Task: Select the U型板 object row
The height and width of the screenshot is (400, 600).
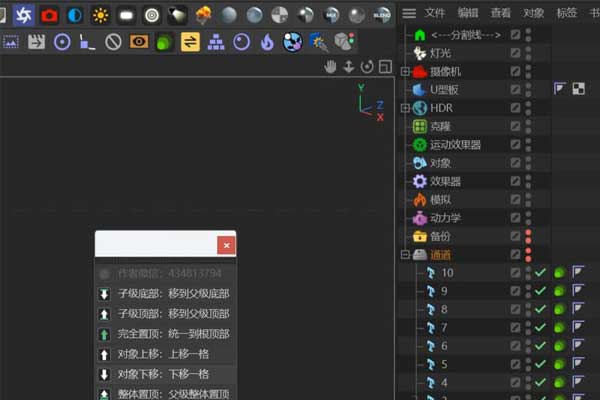Action: pyautogui.click(x=444, y=90)
